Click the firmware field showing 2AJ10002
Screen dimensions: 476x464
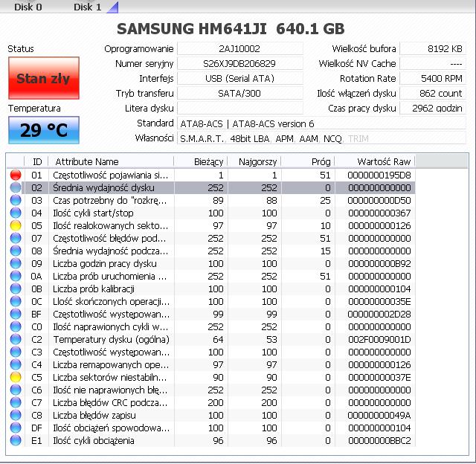(239, 48)
